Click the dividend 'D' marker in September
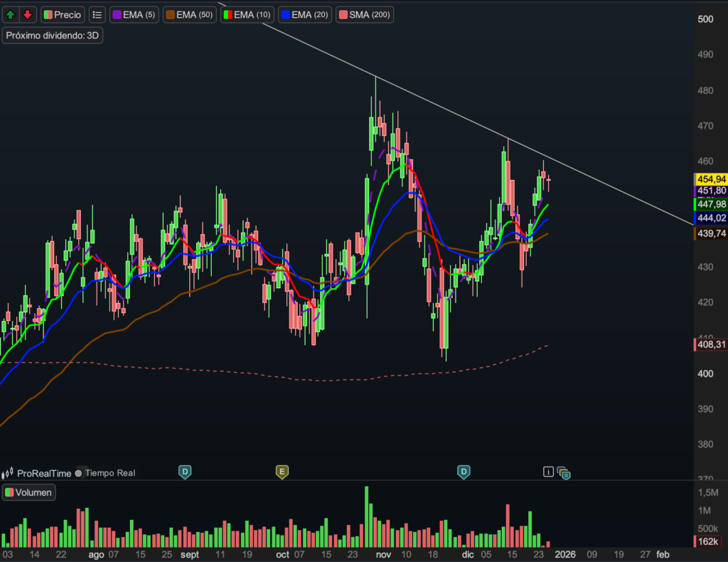The height and width of the screenshot is (562, 728). click(185, 471)
